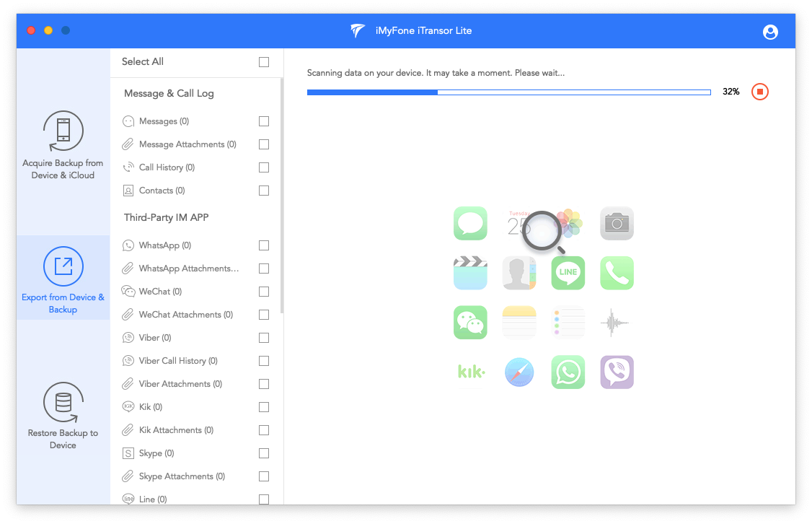This screenshot has height=524, width=812.
Task: Check the Viber Call History (0) checkbox
Action: click(264, 361)
